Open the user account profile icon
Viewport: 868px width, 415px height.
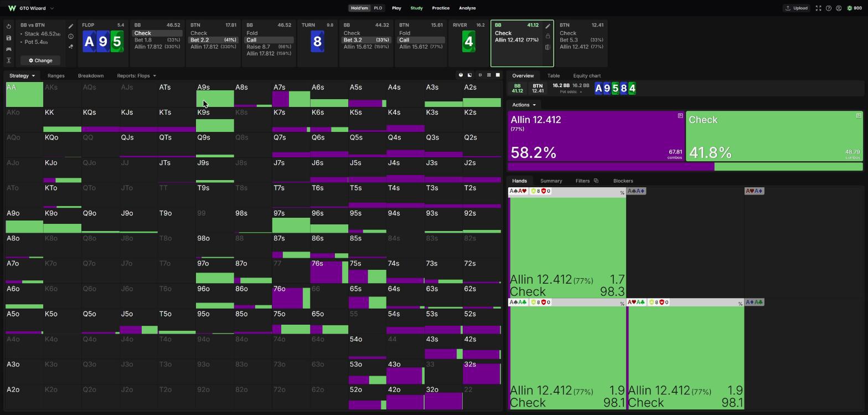coord(839,8)
